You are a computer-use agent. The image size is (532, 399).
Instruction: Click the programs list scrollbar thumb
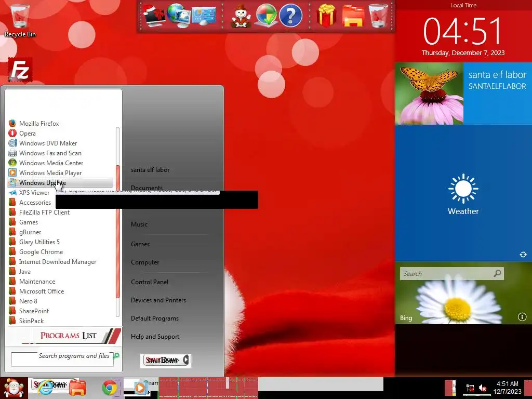pos(118,231)
